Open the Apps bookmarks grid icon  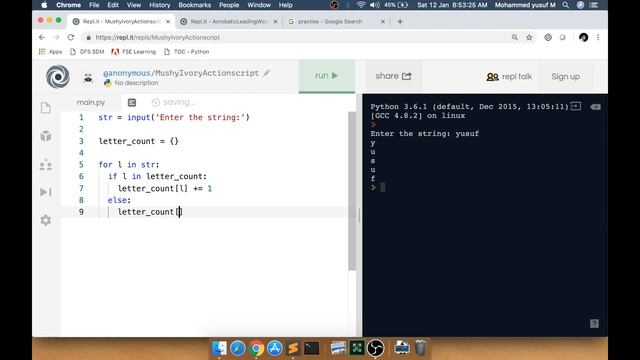(x=42, y=52)
